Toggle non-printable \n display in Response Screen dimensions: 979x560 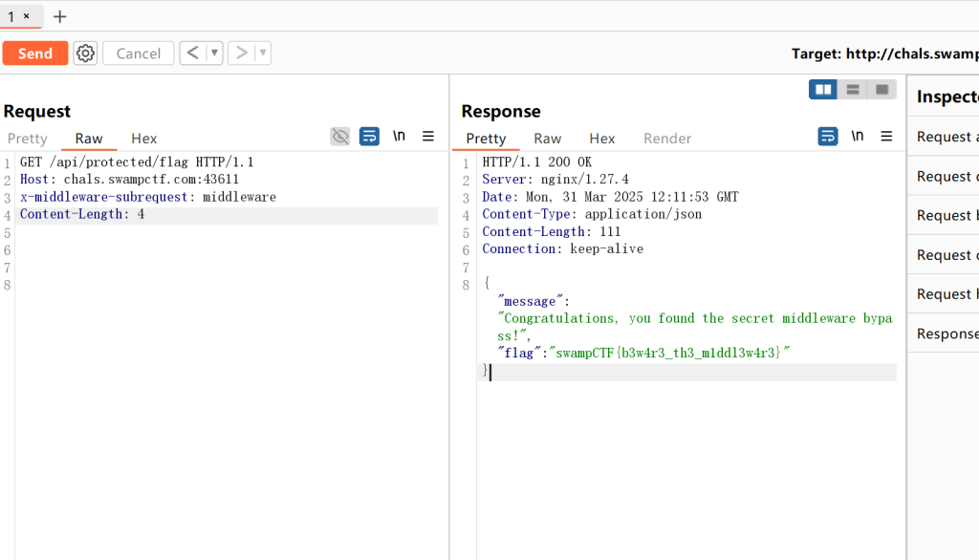tap(858, 136)
